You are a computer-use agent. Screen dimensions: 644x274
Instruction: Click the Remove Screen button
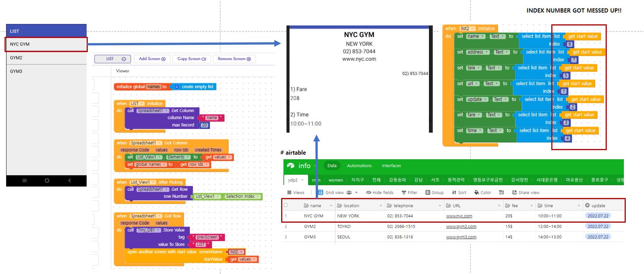234,59
